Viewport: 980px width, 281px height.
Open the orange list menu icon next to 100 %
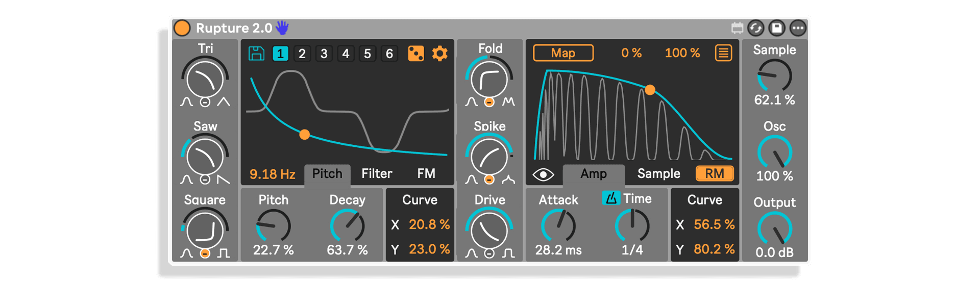(x=723, y=53)
